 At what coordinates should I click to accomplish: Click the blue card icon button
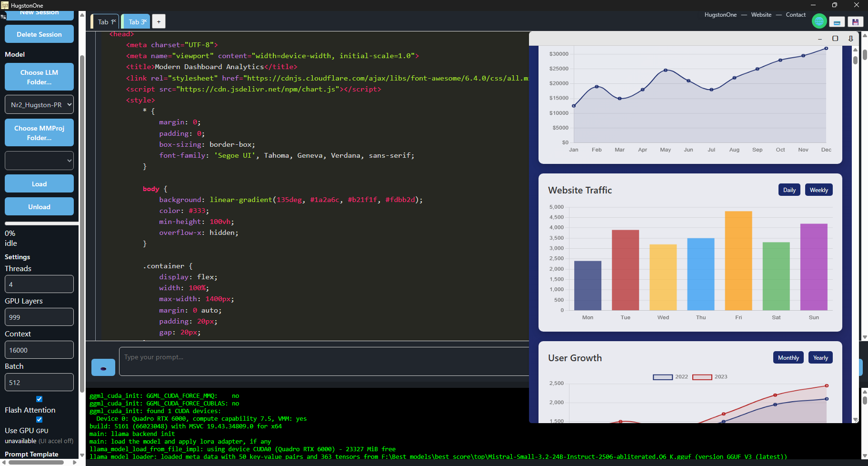(x=837, y=22)
